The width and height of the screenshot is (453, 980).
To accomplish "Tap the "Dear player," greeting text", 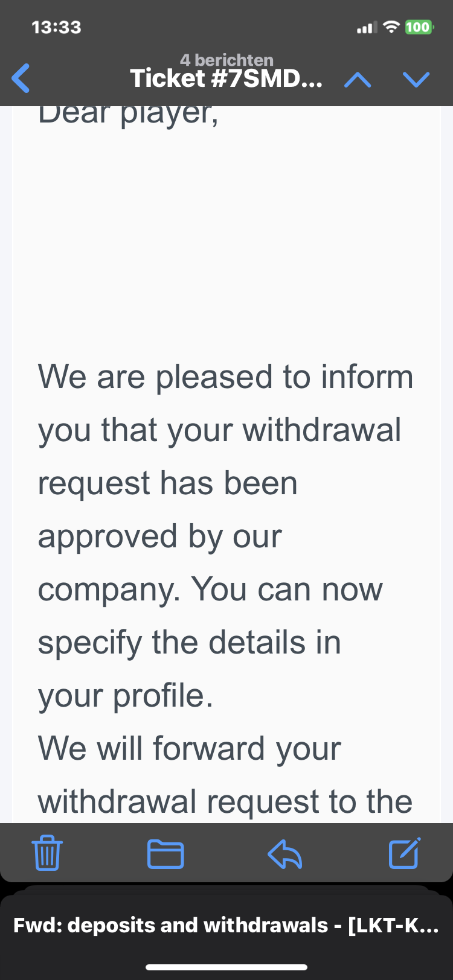I will 128,115.
